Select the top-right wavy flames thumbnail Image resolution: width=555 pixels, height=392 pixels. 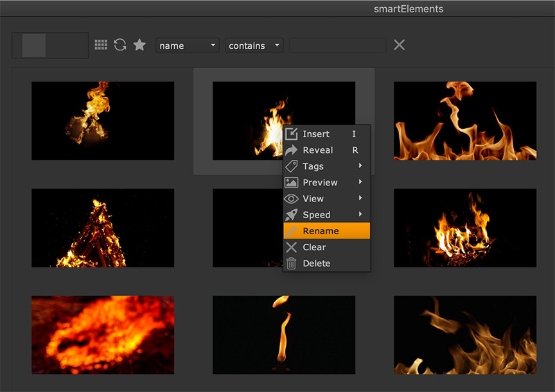464,121
